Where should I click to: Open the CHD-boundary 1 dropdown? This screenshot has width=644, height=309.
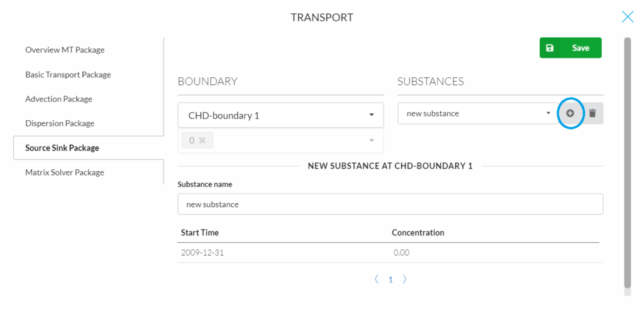coord(280,116)
